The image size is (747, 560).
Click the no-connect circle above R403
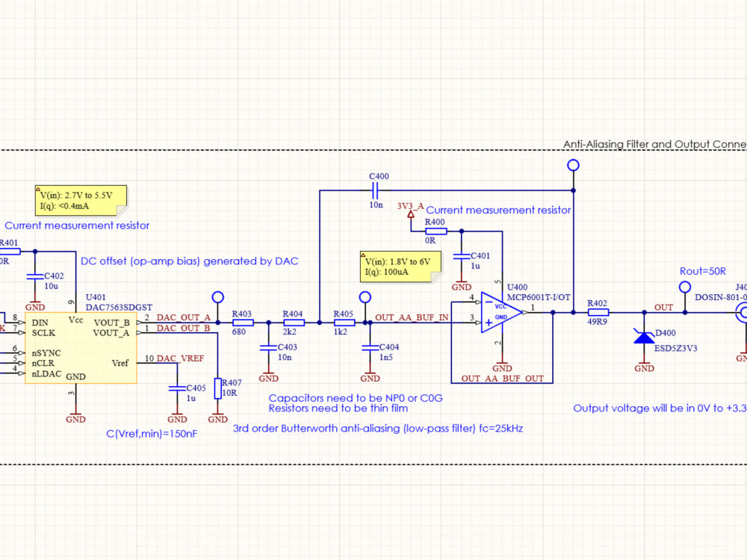click(217, 296)
